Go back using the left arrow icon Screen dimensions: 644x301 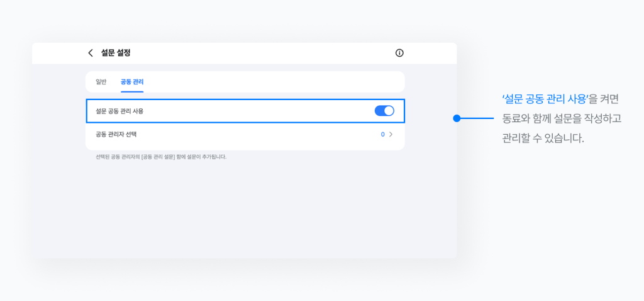tap(91, 53)
